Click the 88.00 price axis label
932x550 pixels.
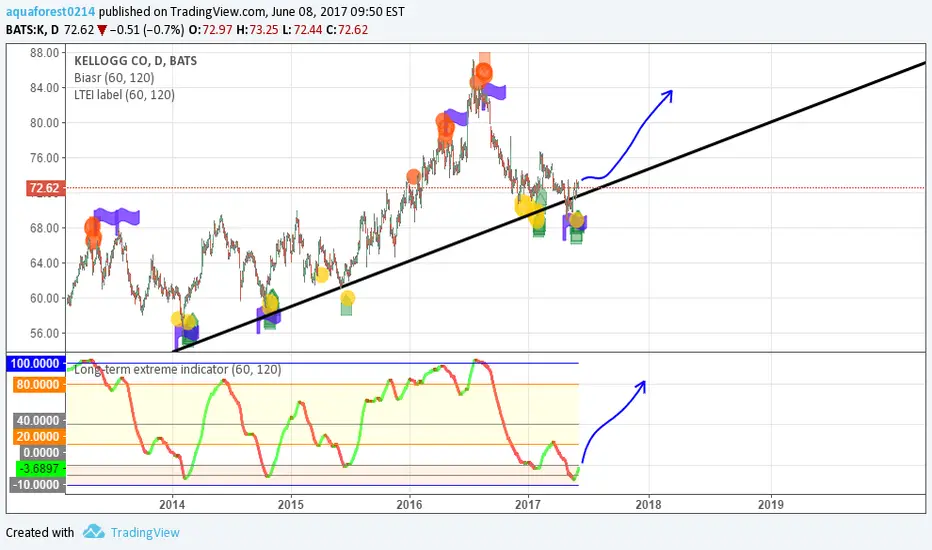(44, 52)
